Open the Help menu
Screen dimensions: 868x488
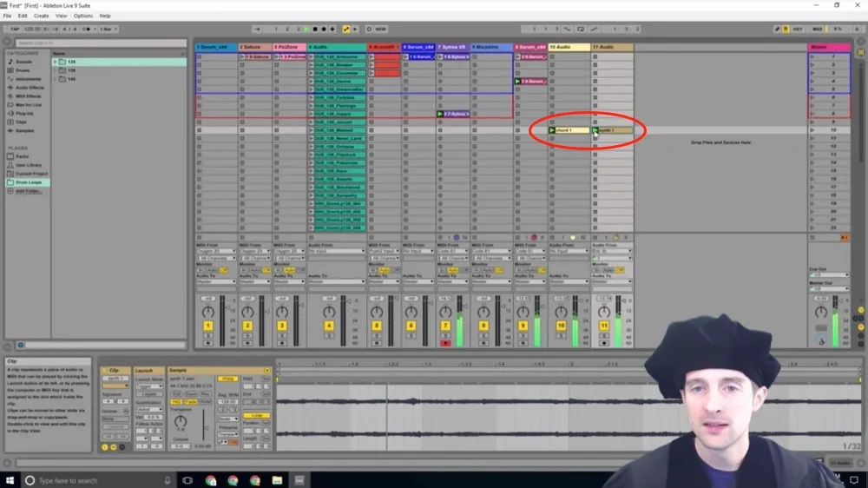(x=105, y=16)
